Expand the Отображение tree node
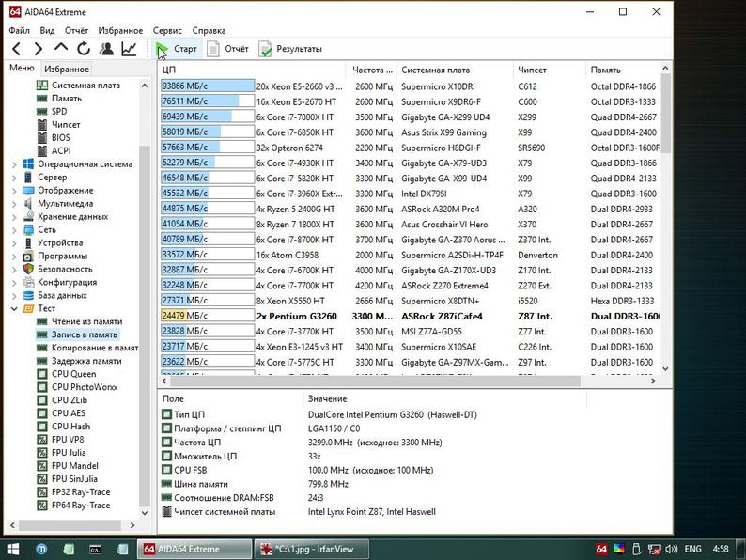Screen dimensions: 746x560 coord(14,191)
